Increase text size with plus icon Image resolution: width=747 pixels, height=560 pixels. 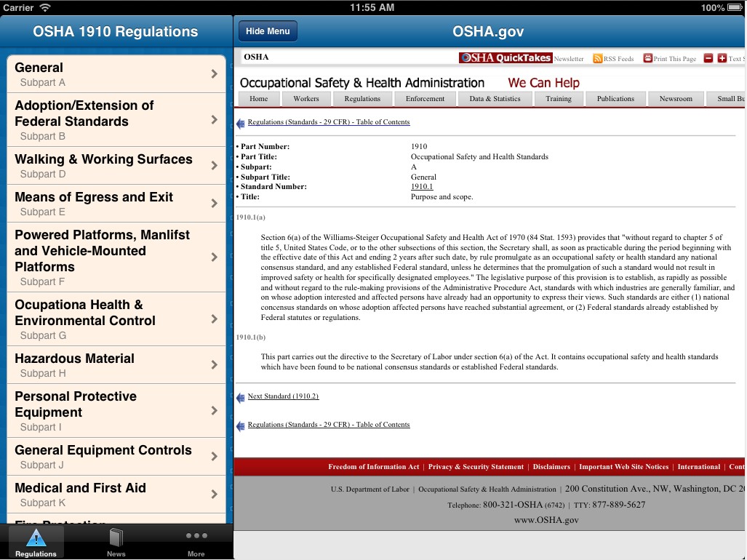[722, 58]
